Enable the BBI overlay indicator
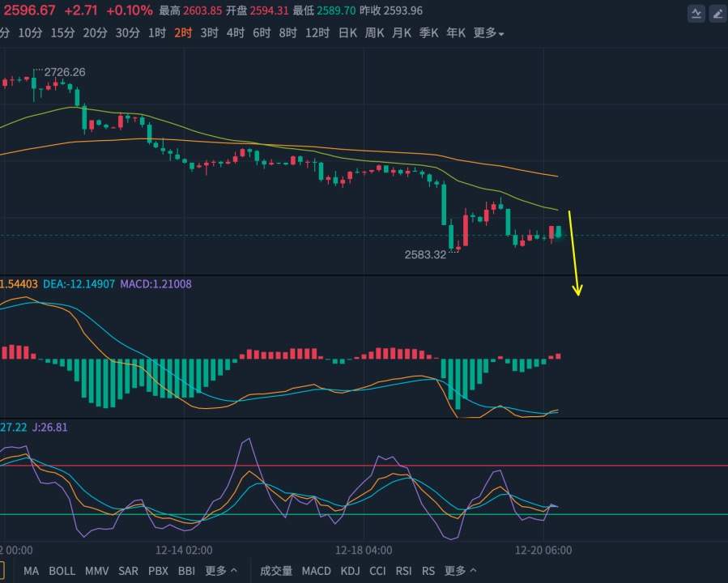This screenshot has height=583, width=728. tap(186, 571)
